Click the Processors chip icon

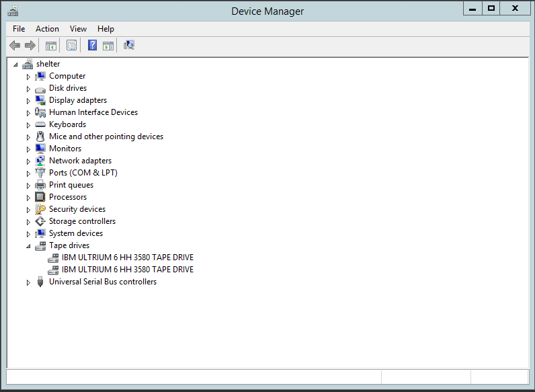40,197
